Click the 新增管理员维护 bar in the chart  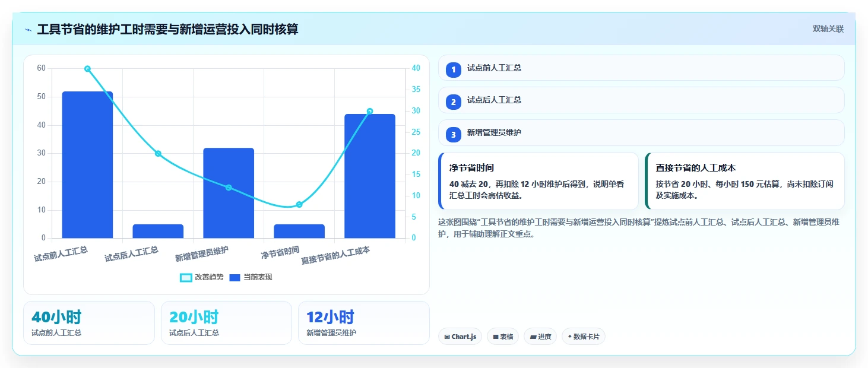(229, 193)
